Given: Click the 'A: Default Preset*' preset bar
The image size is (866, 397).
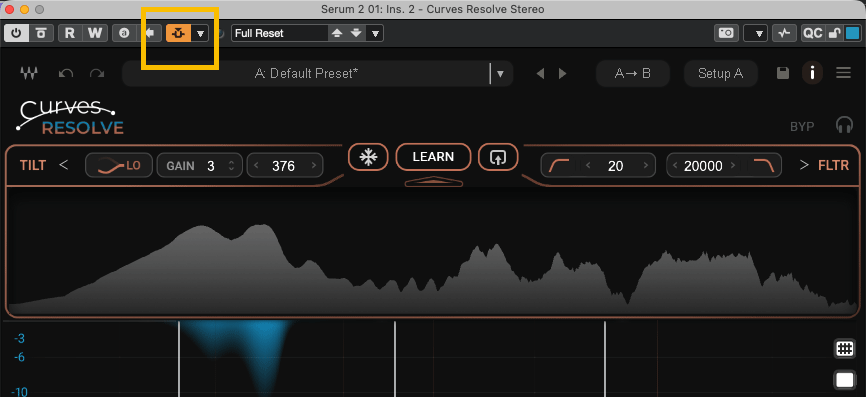Looking at the screenshot, I should click(306, 73).
